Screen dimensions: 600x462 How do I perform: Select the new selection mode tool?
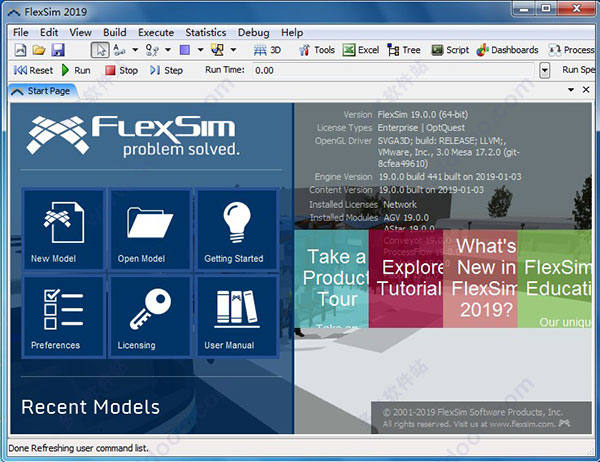pyautogui.click(x=217, y=50)
